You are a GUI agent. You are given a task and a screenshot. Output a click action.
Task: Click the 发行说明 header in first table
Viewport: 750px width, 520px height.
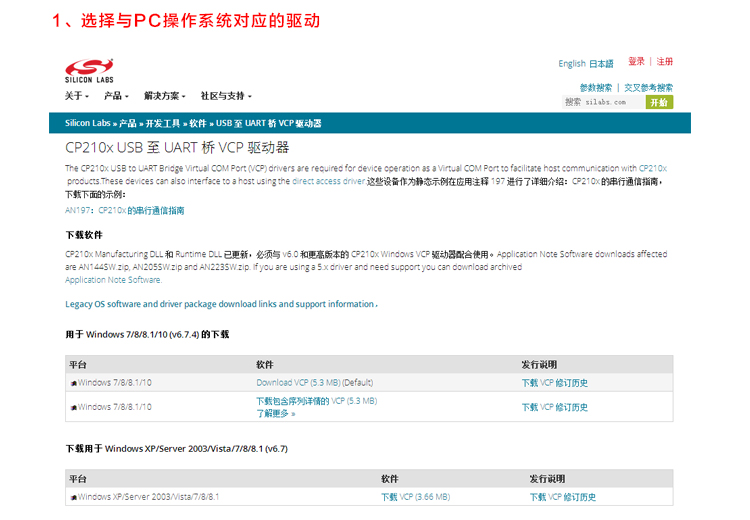click(x=539, y=365)
